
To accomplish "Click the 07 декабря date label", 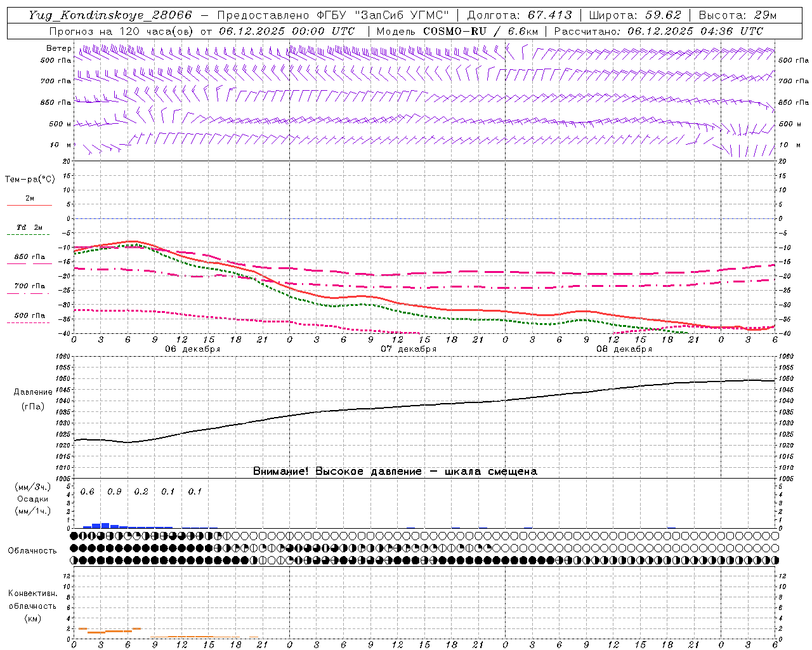I will pos(408,349).
